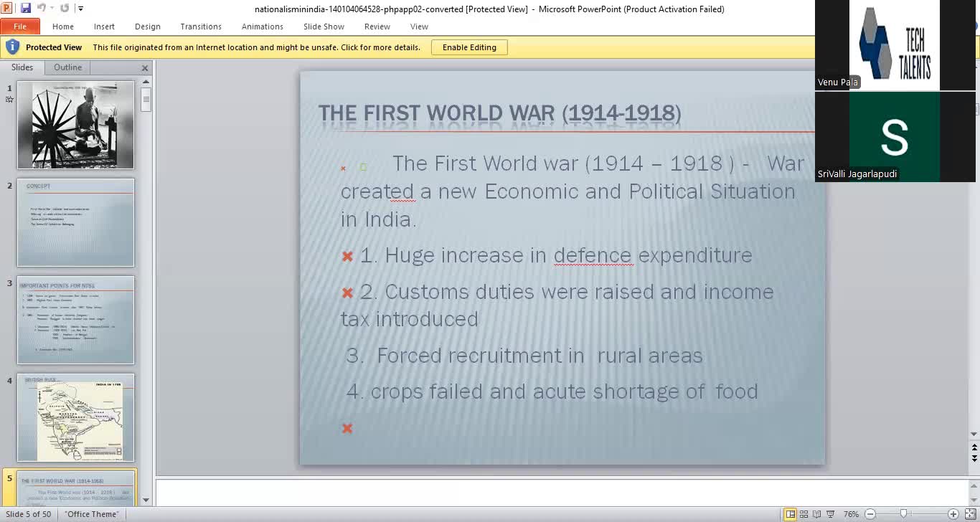The width and height of the screenshot is (980, 522).
Task: Open the View ribbon tab
Action: coord(419,27)
